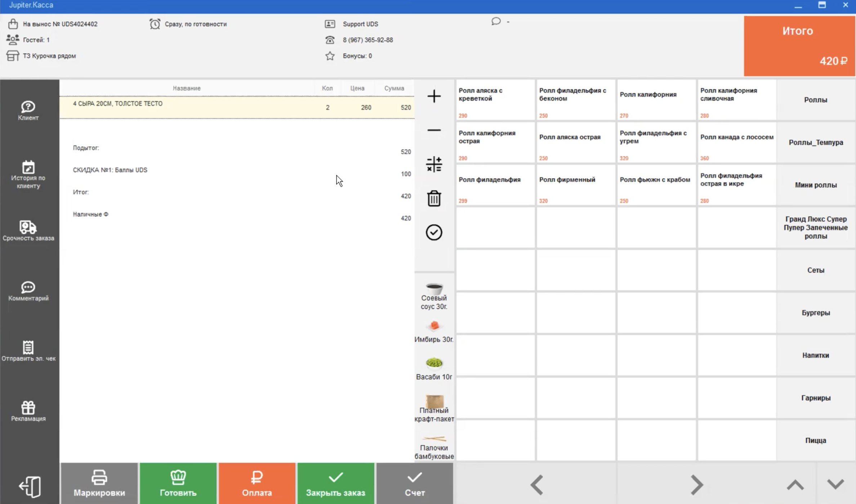
Task: Click the guests icon near Гостей: 1
Action: [13, 40]
